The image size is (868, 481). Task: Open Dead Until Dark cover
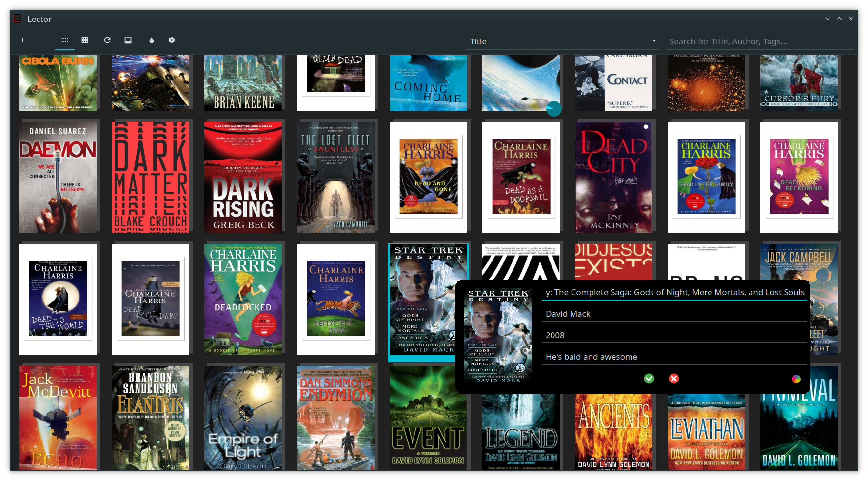[150, 300]
